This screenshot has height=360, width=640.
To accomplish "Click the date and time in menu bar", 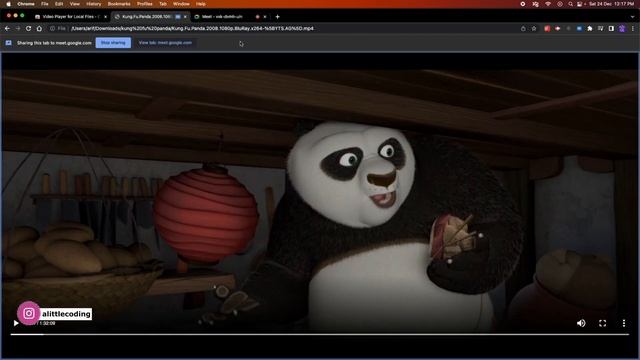I will coord(611,4).
